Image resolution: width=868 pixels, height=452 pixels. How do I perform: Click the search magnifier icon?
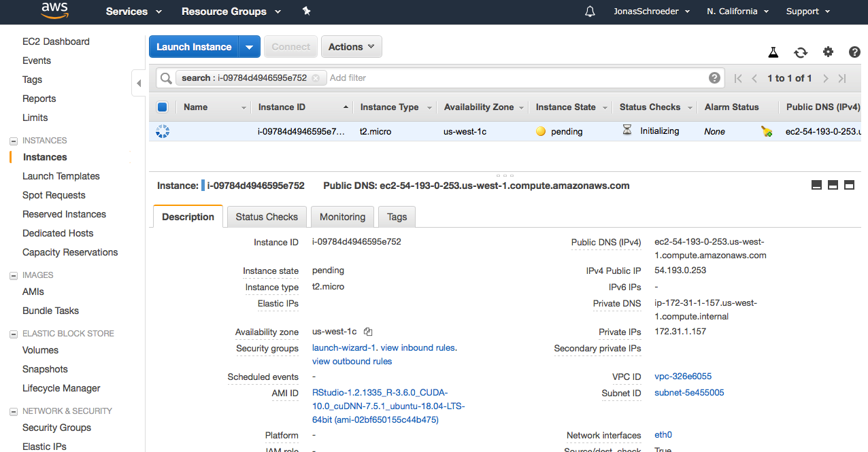point(166,78)
